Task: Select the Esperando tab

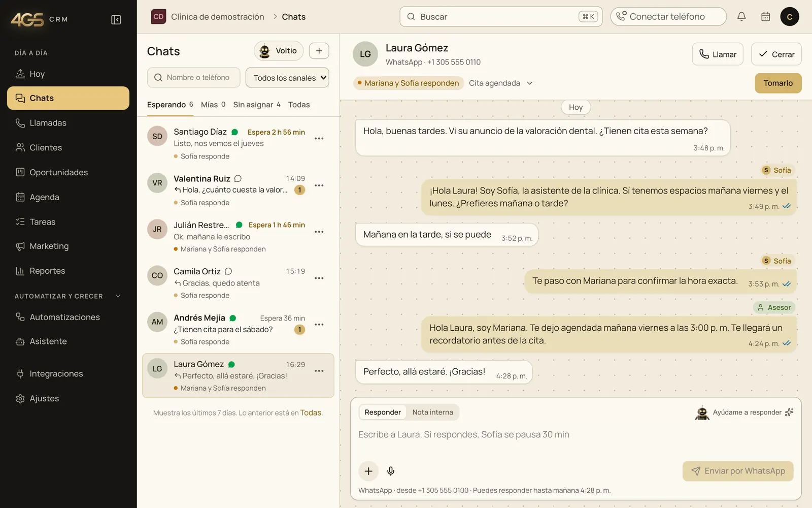Action: click(170, 105)
